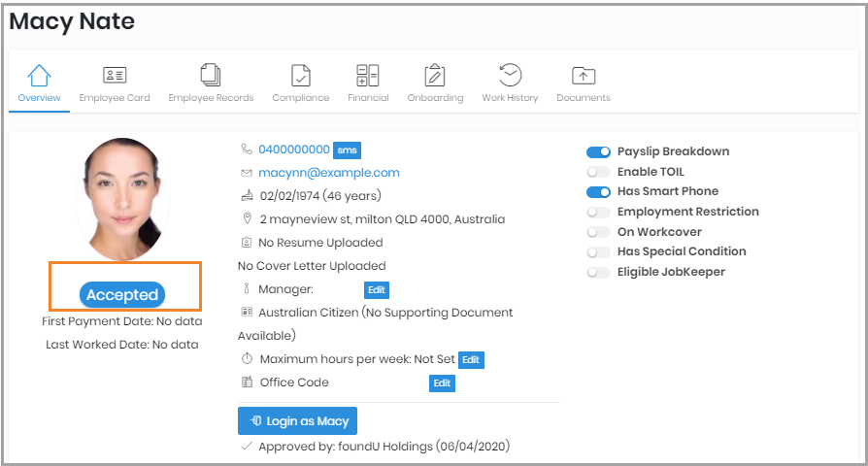Open the Employee Records icon
This screenshot has height=466, width=868.
coord(211,76)
